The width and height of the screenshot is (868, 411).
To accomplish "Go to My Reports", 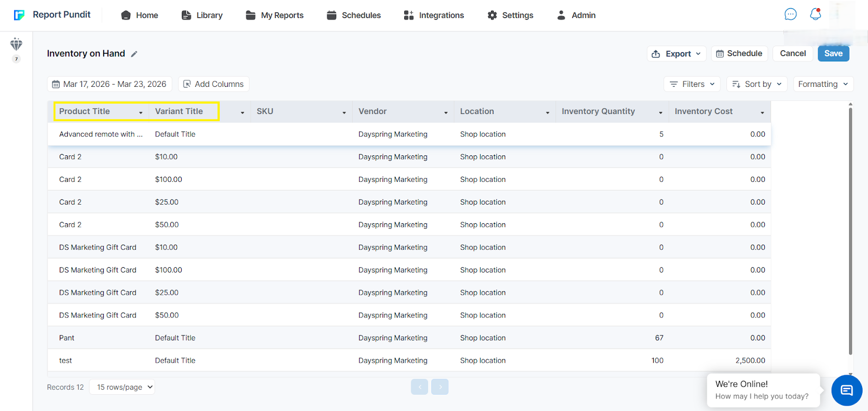I will [275, 15].
